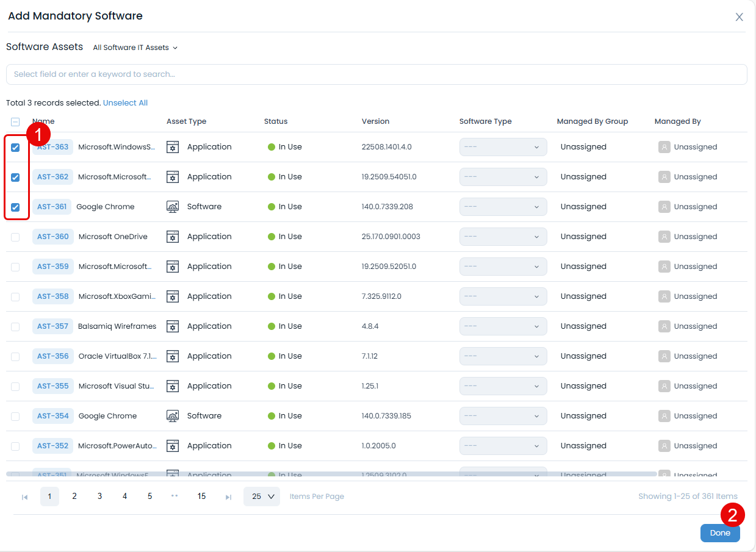The width and height of the screenshot is (756, 552).
Task: Click the user avatar icon in AST-360 row
Action: point(664,237)
